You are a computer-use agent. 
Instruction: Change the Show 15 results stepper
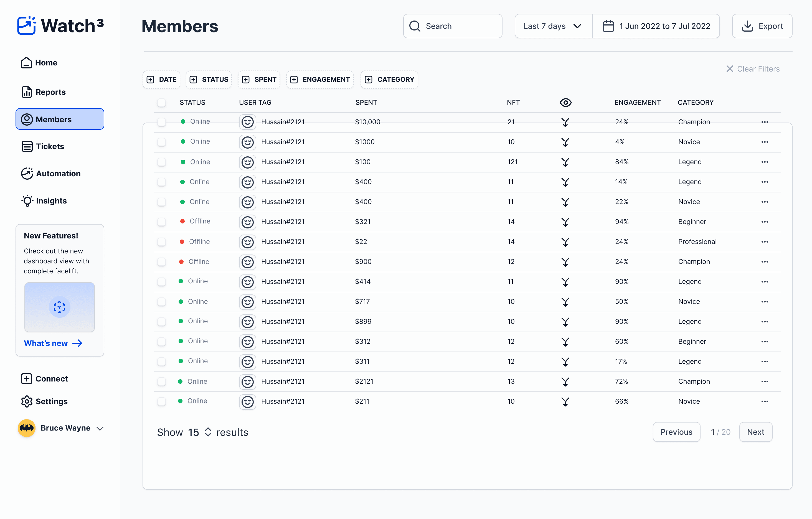pos(208,432)
